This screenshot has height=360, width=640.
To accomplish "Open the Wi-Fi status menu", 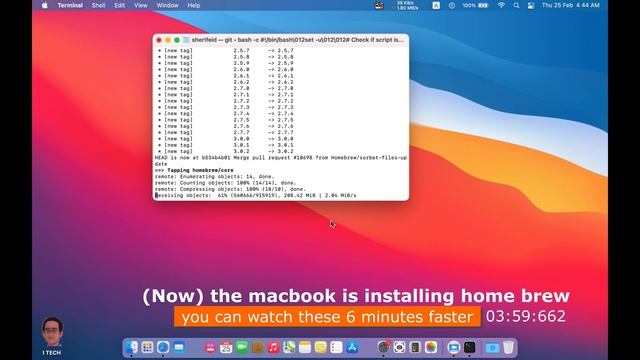I will 501,5.
